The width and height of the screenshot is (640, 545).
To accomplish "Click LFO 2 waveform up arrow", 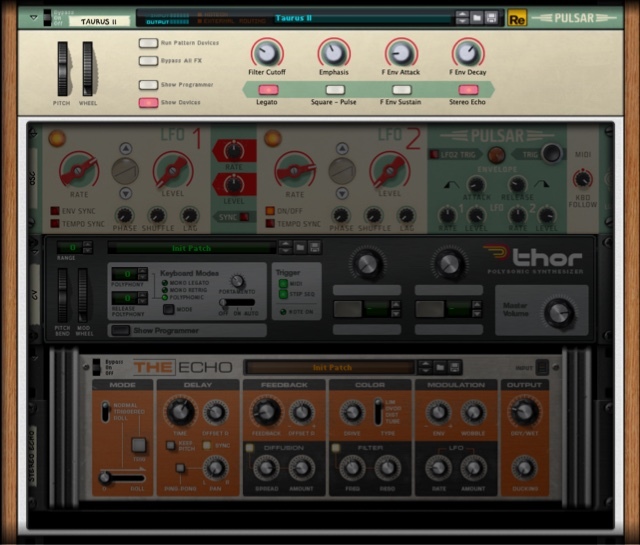I will click(342, 148).
